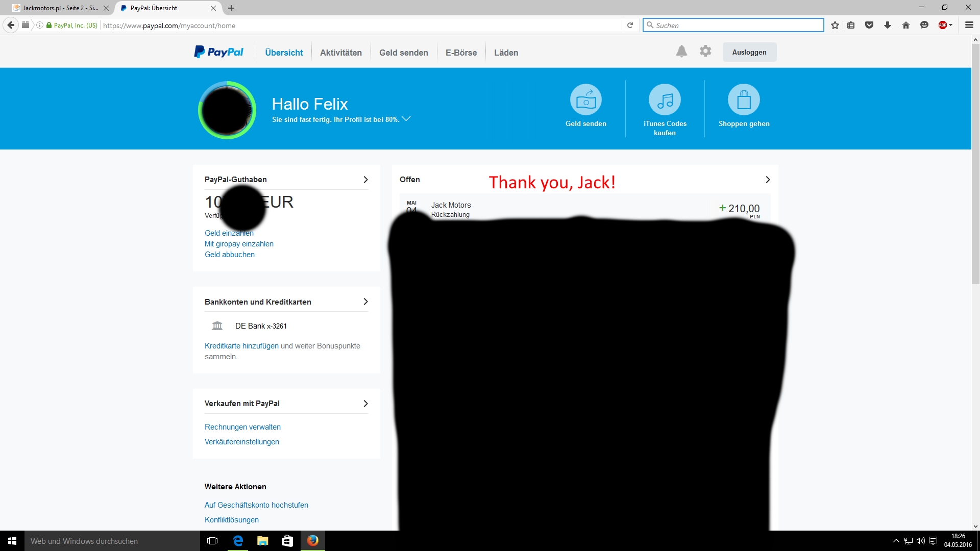
Task: Open the Geld senden menu tab
Action: [404, 53]
